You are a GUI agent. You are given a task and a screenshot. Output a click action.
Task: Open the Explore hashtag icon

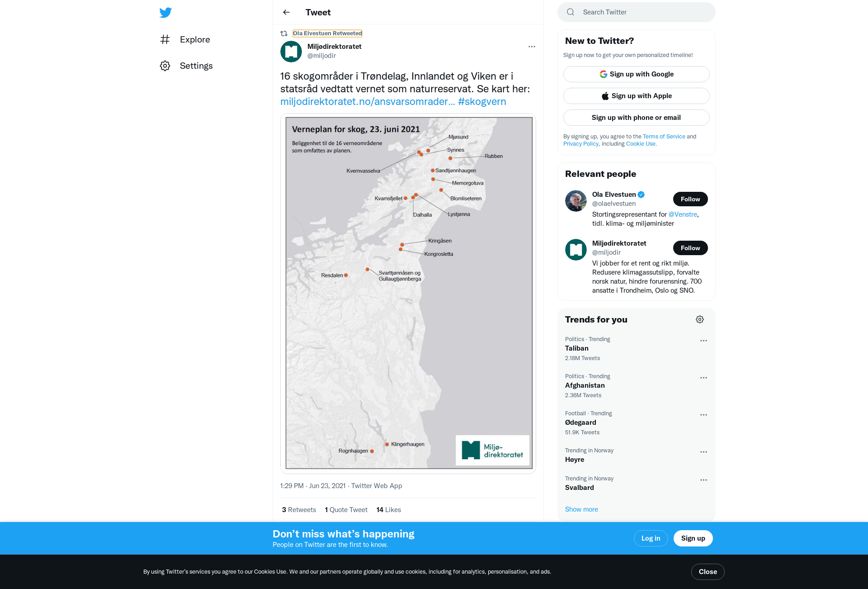point(165,39)
